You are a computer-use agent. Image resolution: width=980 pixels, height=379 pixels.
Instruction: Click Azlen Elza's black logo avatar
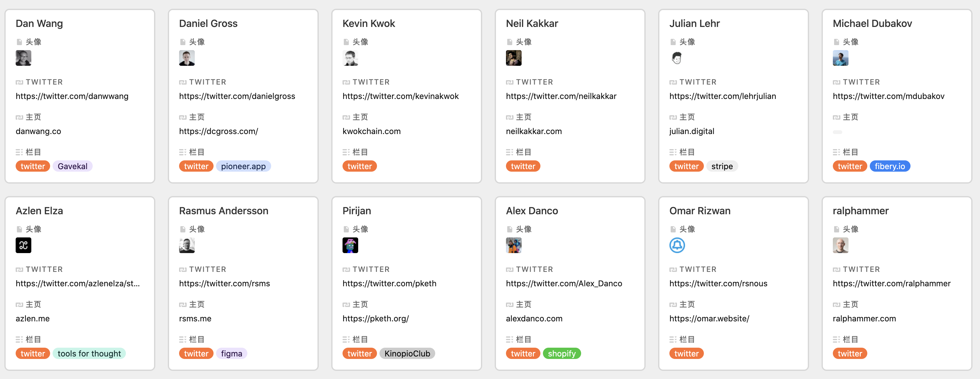coord(23,246)
